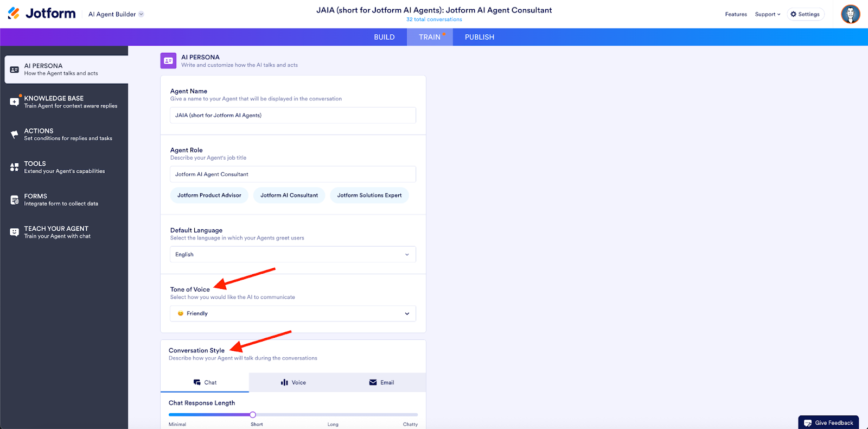Screen dimensions: 868x429
Task: Choose the Jotform Product Advisor suggestion
Action: pos(209,195)
